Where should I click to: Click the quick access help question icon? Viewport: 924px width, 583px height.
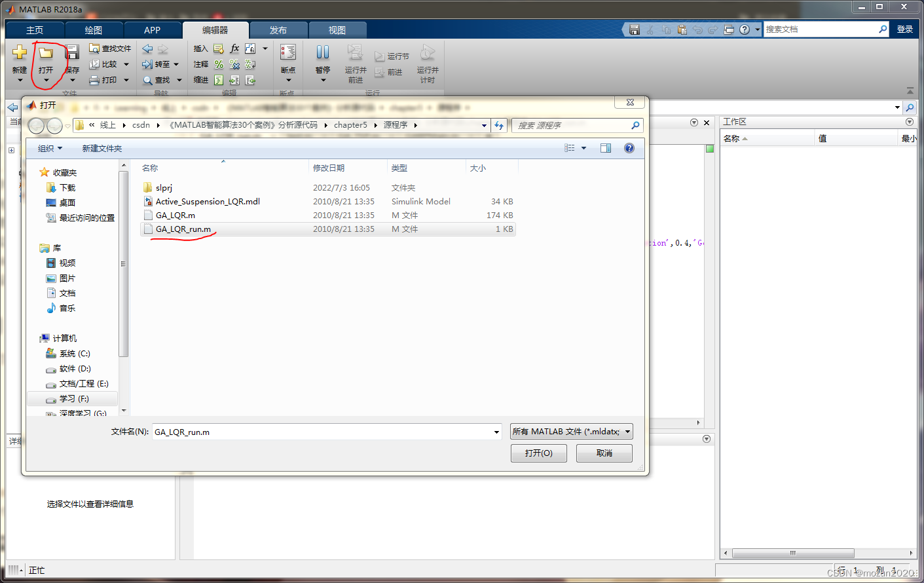point(745,29)
